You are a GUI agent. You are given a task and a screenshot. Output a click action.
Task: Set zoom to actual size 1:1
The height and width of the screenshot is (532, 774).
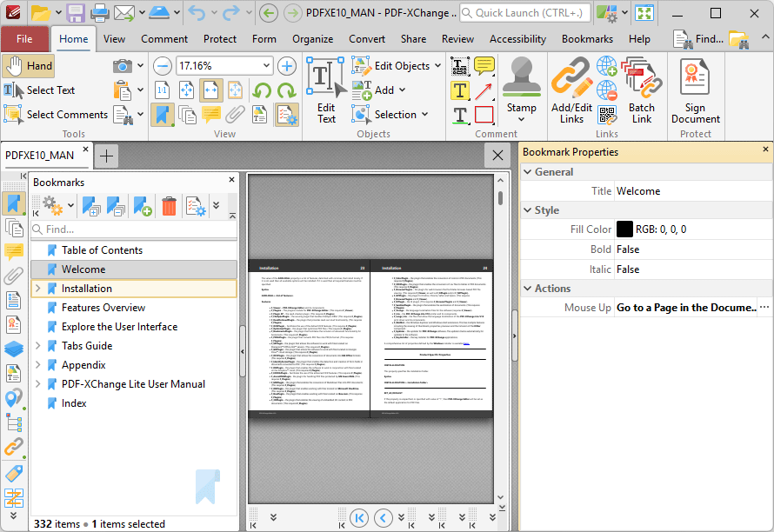(162, 90)
